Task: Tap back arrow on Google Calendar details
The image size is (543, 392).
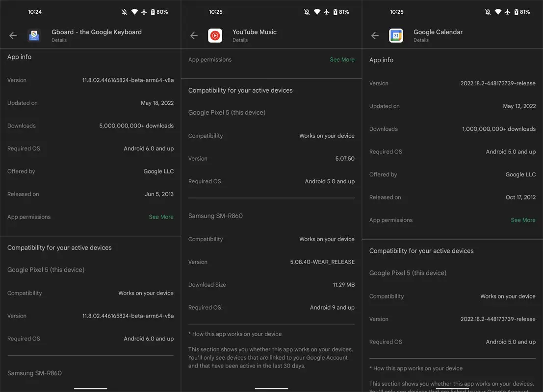Action: (x=375, y=36)
